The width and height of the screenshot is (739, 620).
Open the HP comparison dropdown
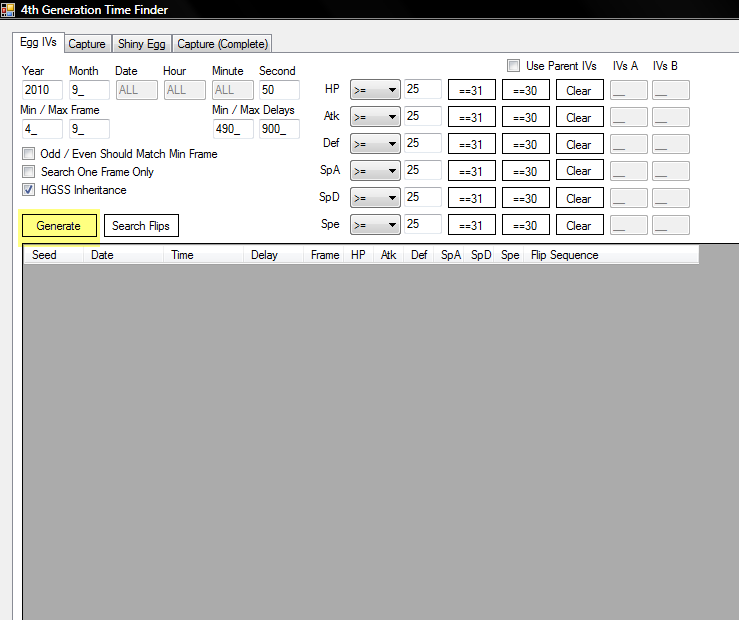tap(375, 90)
